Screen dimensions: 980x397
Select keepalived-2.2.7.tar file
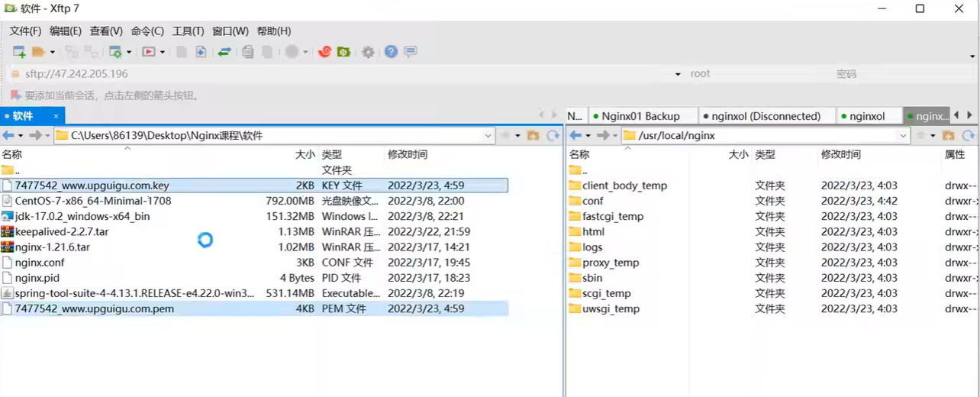coord(254,231)
